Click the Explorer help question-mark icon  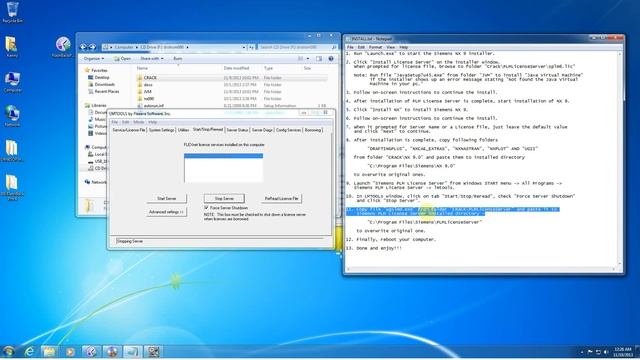[331, 59]
